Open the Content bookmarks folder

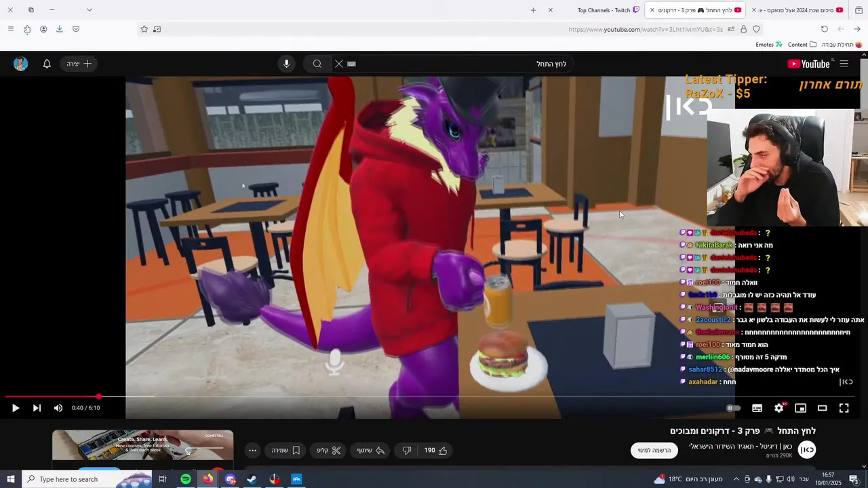point(802,45)
